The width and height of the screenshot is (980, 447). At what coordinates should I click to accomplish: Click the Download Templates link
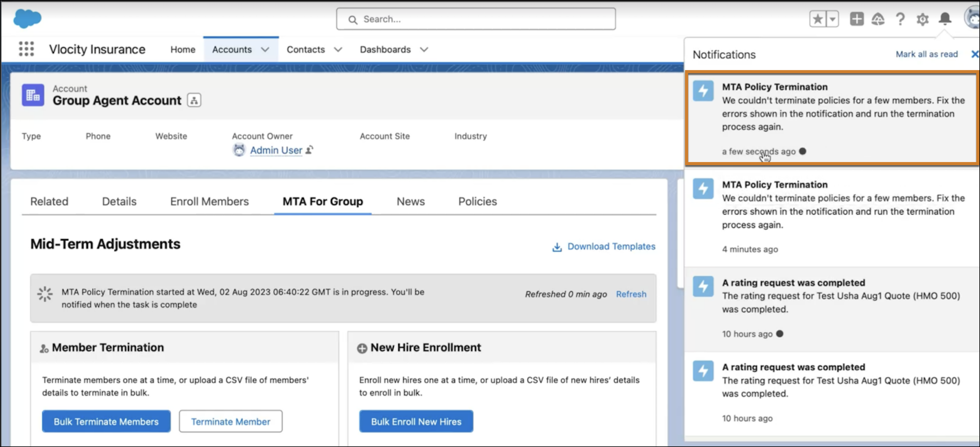coord(611,246)
